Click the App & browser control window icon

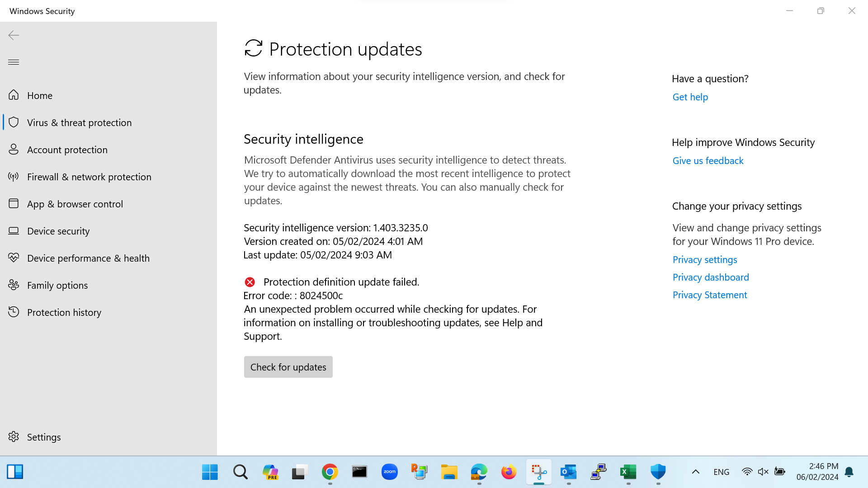[14, 203]
